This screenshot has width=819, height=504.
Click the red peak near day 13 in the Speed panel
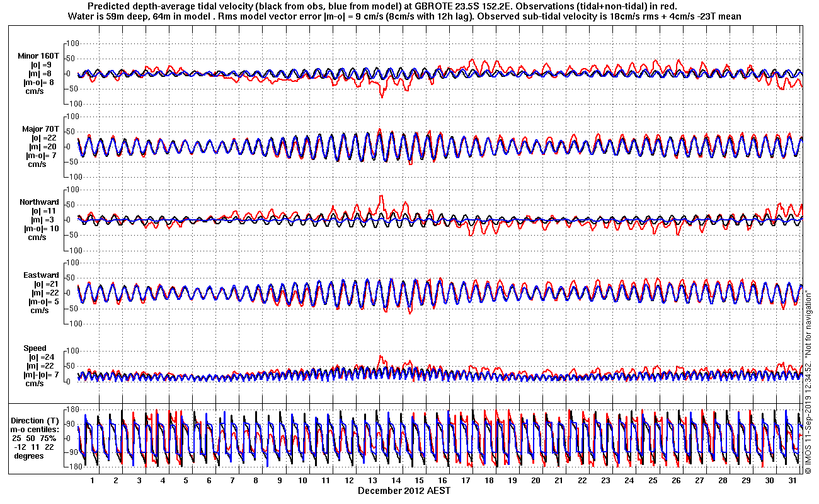pyautogui.click(x=380, y=357)
